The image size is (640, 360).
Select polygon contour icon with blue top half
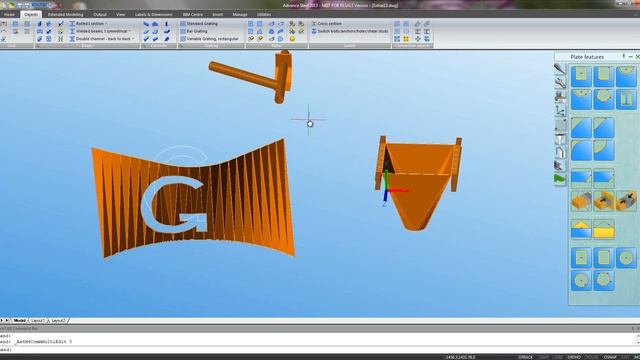pyautogui.click(x=604, y=99)
